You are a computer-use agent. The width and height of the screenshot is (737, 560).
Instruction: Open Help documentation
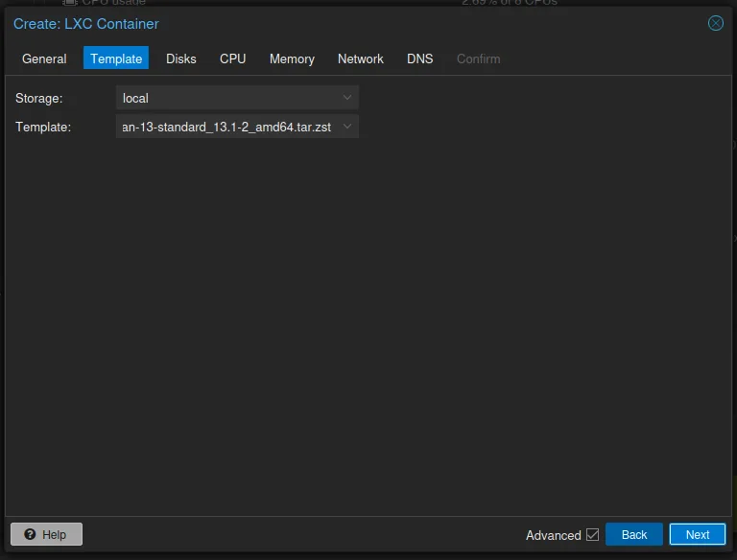pyautogui.click(x=46, y=534)
